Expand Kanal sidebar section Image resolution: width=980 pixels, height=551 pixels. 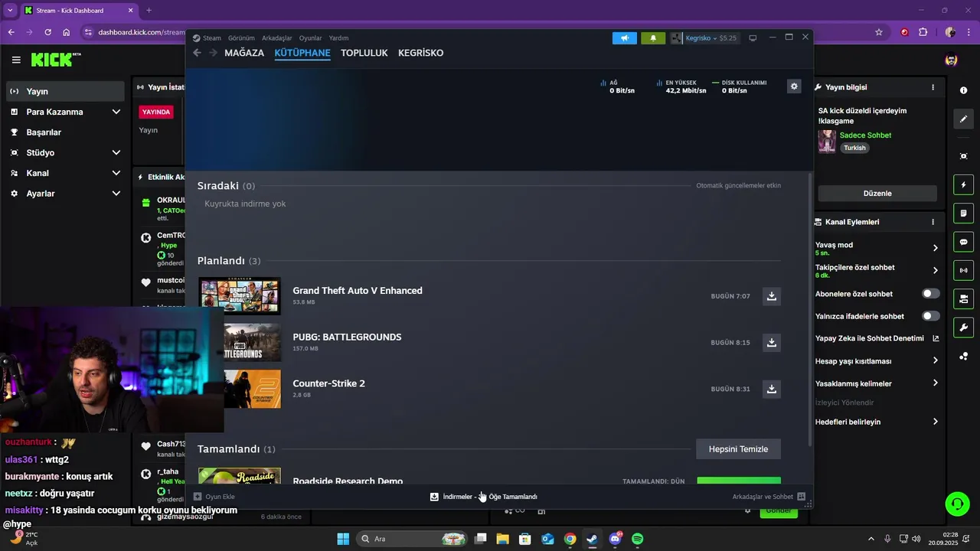click(65, 173)
